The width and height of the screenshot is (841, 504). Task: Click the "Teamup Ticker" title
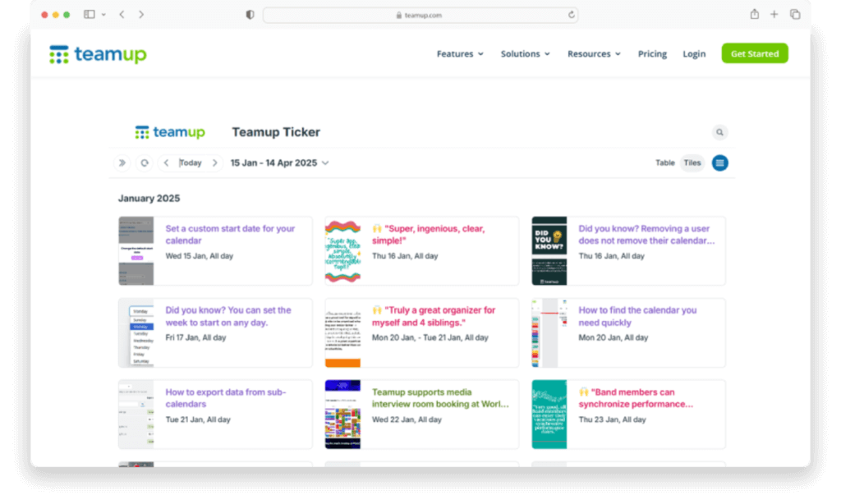coord(276,132)
